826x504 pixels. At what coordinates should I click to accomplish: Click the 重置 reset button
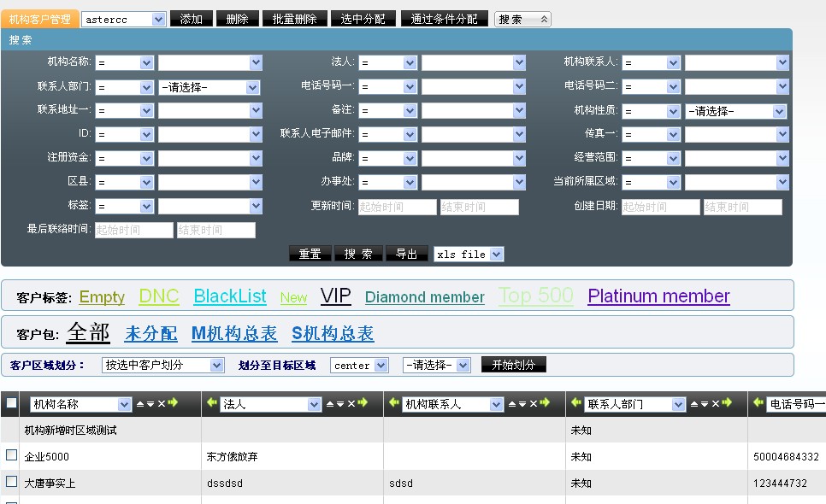click(310, 254)
